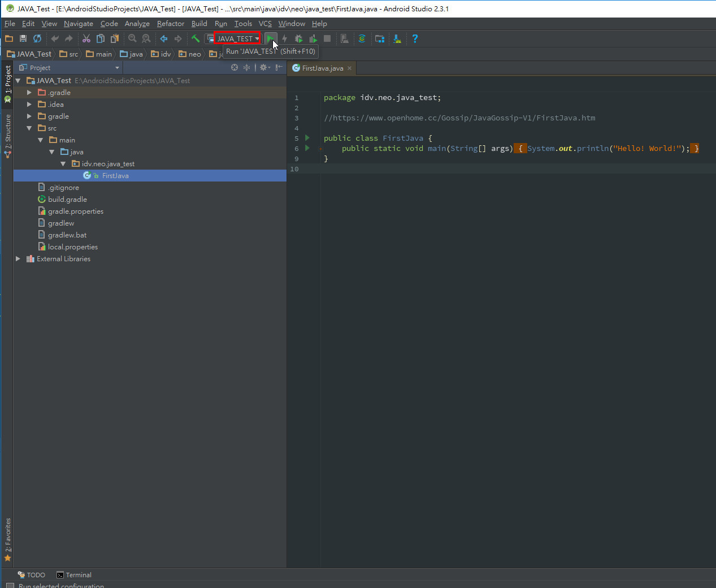Open the SDK Manager icon
This screenshot has height=588, width=716.
[397, 38]
